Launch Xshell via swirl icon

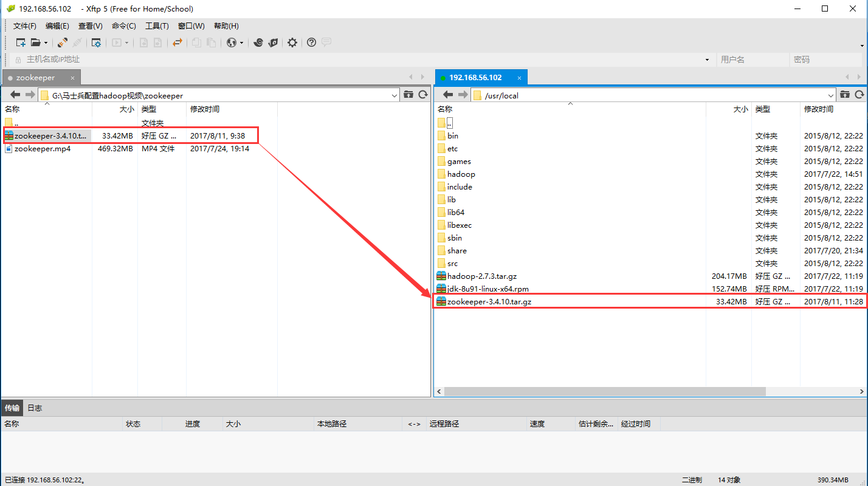[258, 43]
